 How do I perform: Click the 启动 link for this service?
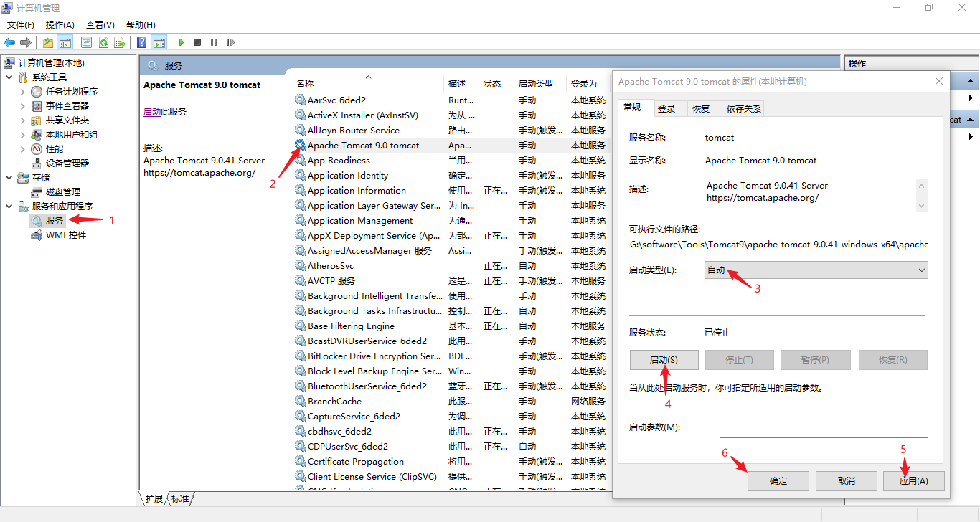coord(152,112)
